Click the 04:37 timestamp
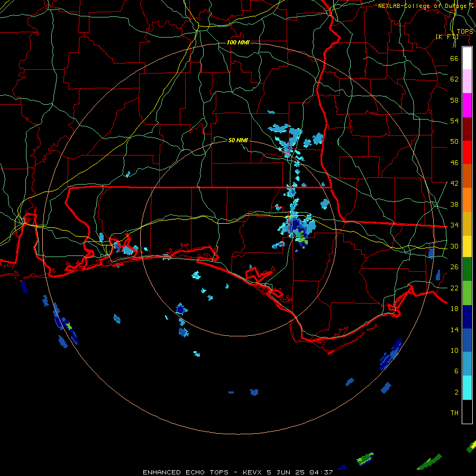Screen dimensions: 476x476 pos(321,472)
